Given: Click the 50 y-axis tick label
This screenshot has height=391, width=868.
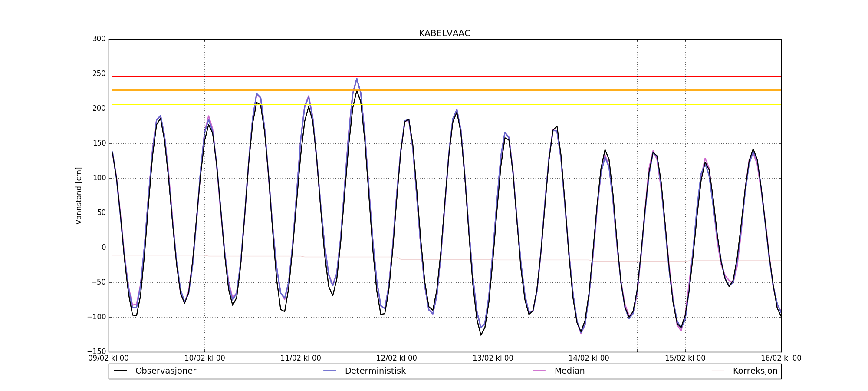Looking at the screenshot, I should coord(102,213).
